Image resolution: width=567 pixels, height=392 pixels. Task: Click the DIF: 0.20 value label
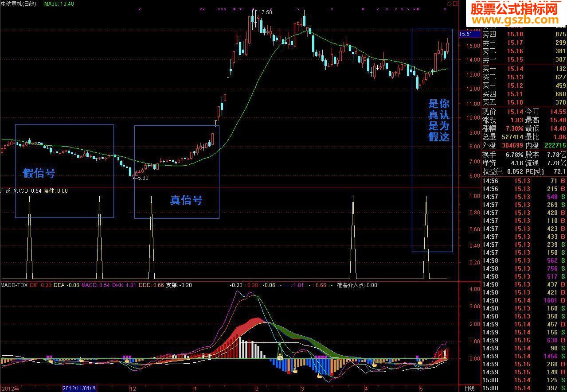[x=40, y=285]
